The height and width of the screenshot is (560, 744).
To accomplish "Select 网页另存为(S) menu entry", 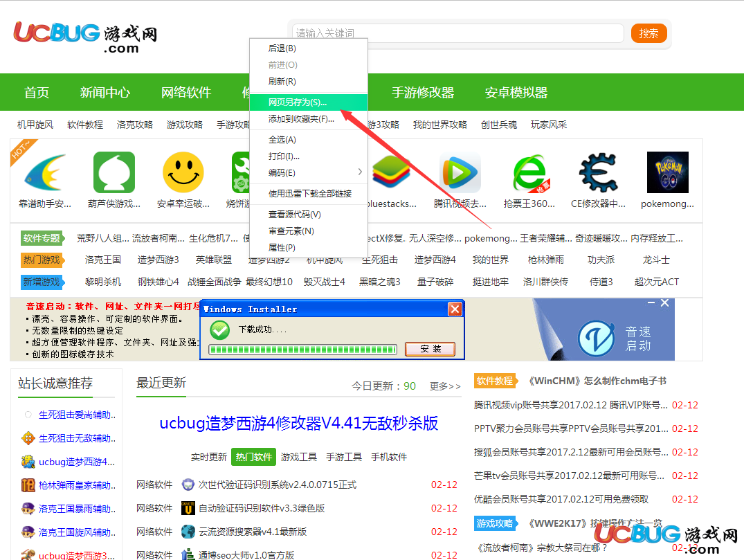I will click(x=309, y=102).
